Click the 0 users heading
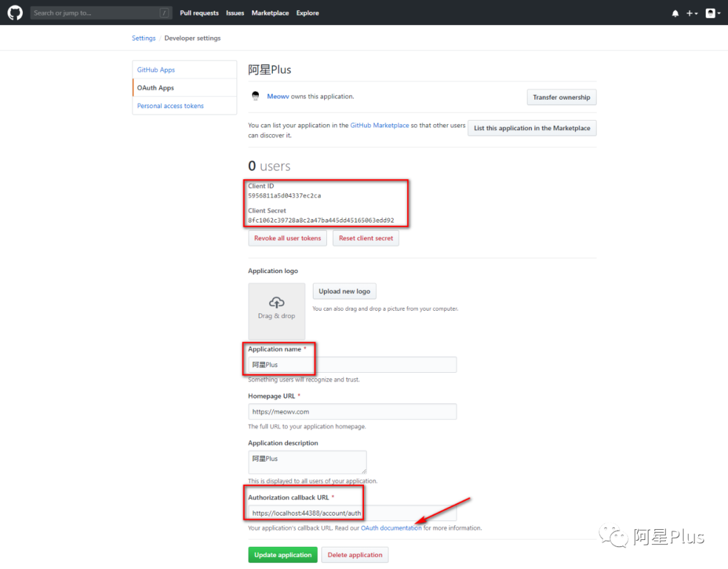This screenshot has width=728, height=569. click(269, 166)
